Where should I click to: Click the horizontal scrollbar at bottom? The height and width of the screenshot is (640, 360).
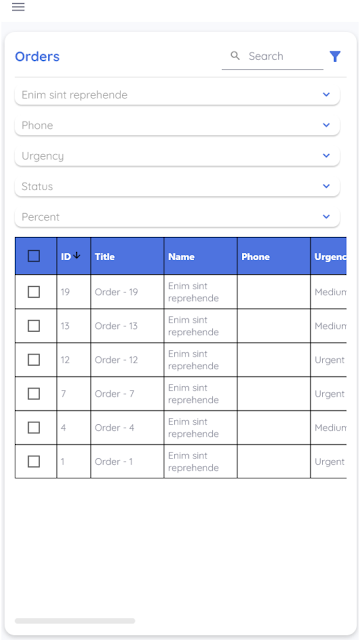(75, 621)
